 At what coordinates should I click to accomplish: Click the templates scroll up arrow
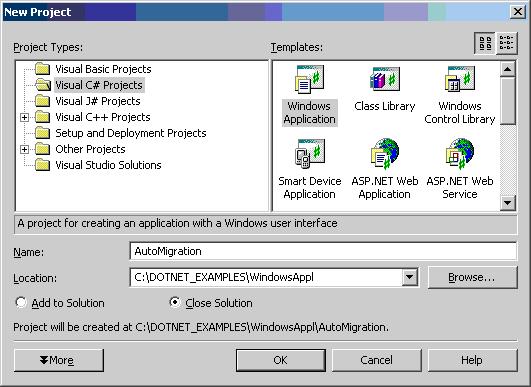[x=508, y=69]
